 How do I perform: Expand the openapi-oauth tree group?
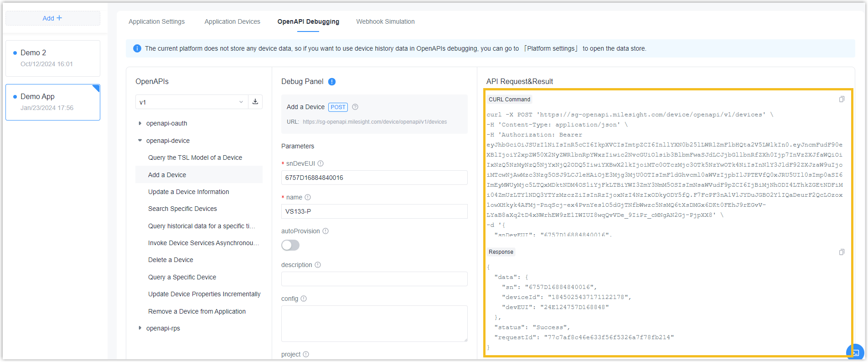pos(140,123)
